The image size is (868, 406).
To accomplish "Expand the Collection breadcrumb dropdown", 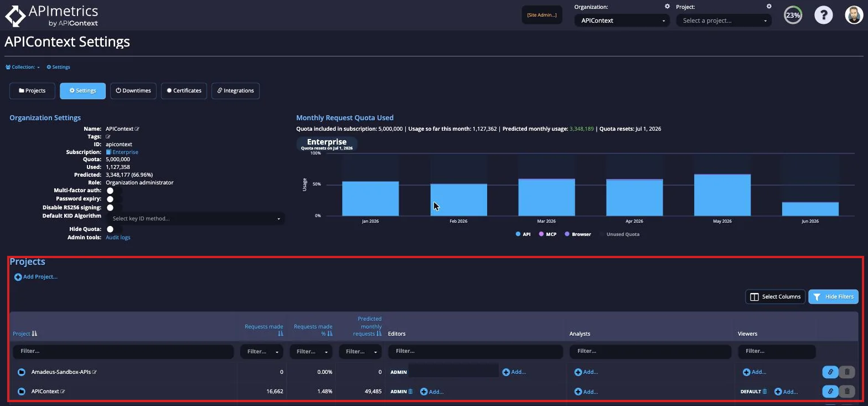I will [x=23, y=67].
